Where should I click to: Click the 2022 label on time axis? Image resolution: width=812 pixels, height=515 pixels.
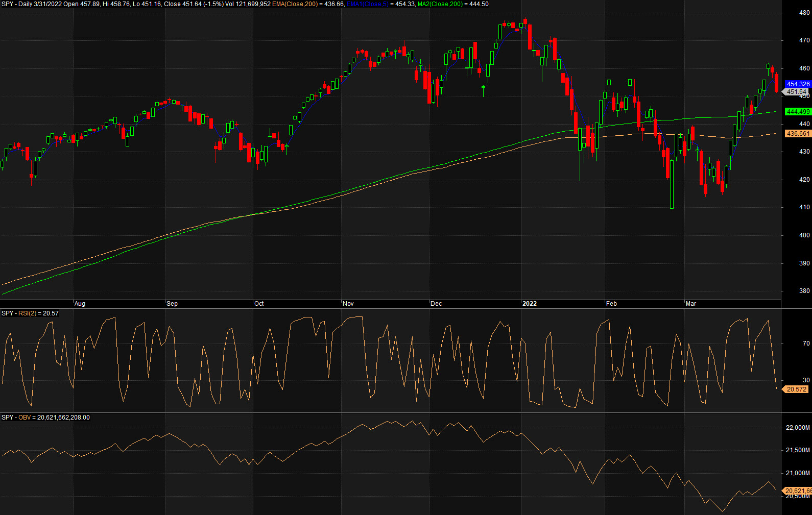[530, 304]
